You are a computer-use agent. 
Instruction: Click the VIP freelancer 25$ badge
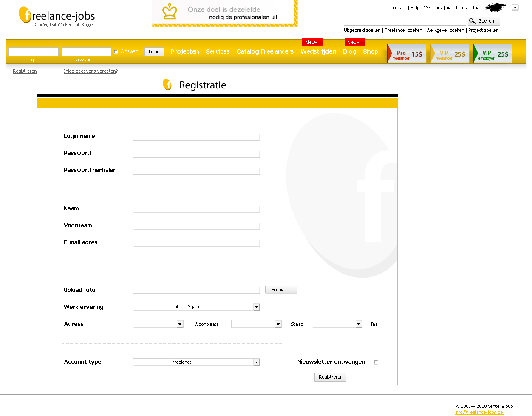[x=450, y=54]
